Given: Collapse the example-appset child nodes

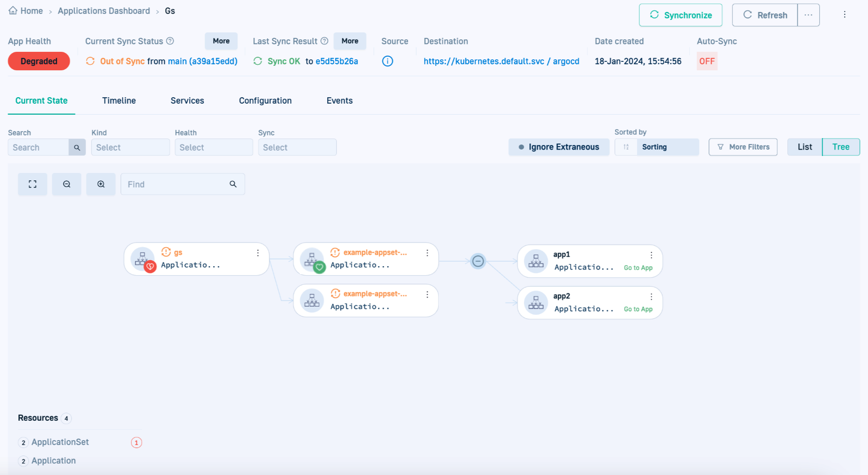Looking at the screenshot, I should [x=478, y=261].
